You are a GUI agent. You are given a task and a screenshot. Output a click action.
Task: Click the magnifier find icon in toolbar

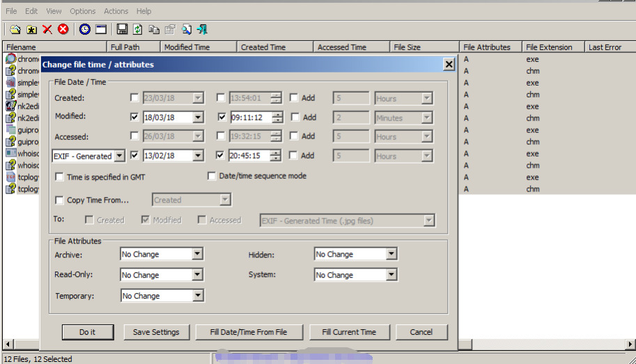click(x=187, y=29)
